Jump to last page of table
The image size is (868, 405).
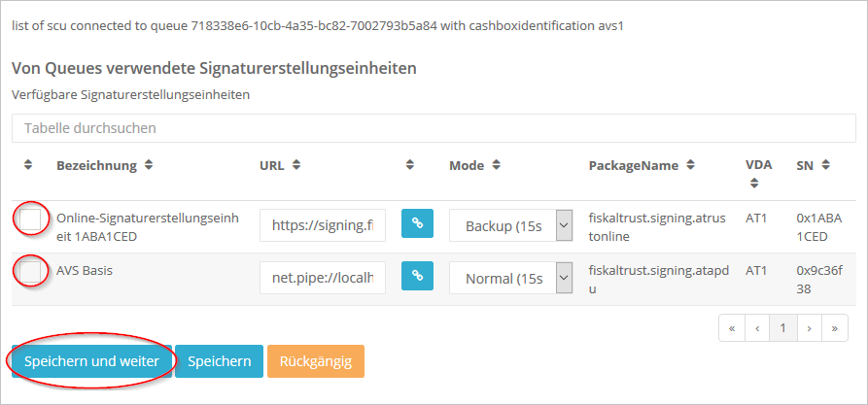click(833, 327)
